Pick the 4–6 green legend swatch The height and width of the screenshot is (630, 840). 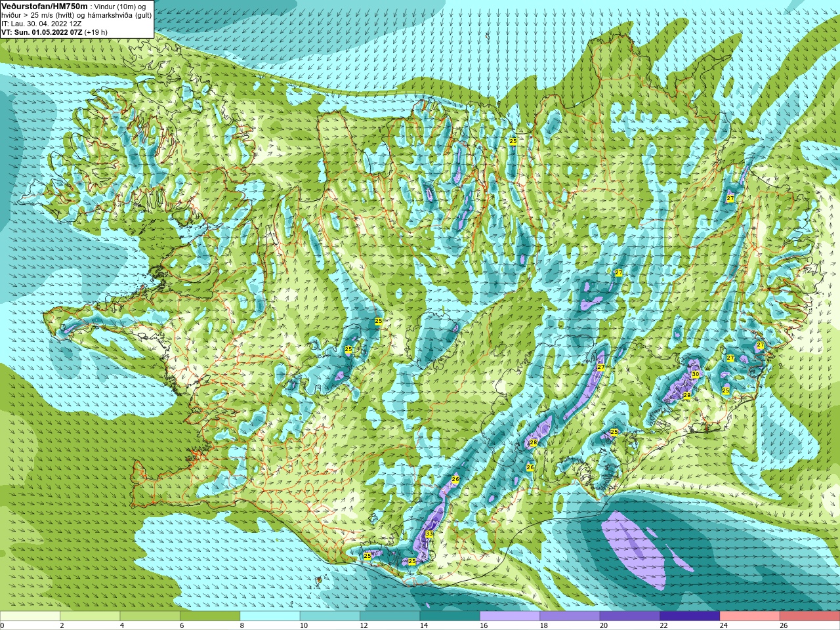150,616
